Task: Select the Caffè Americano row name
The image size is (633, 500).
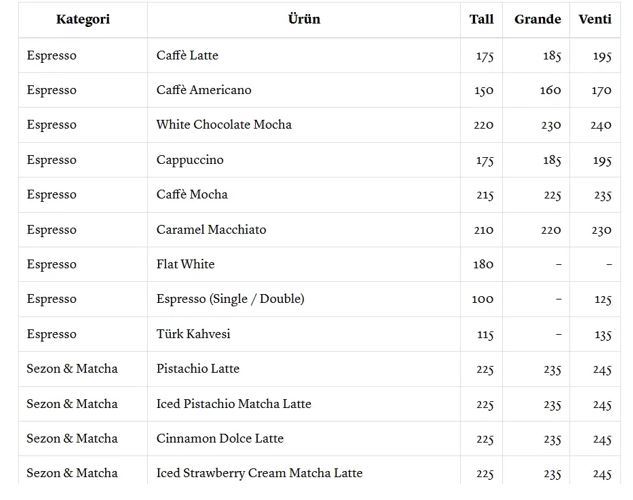Action: [x=204, y=90]
